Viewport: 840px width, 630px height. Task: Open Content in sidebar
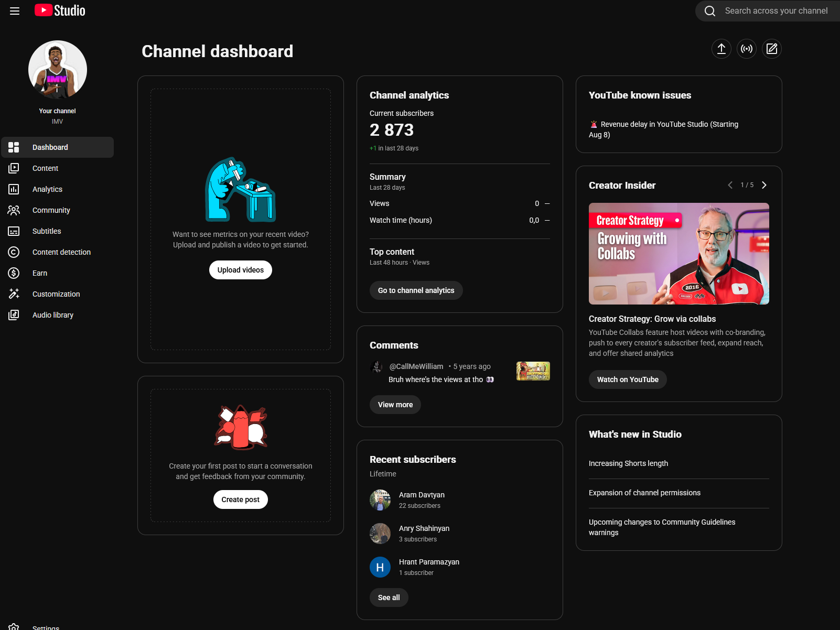[x=58, y=168]
